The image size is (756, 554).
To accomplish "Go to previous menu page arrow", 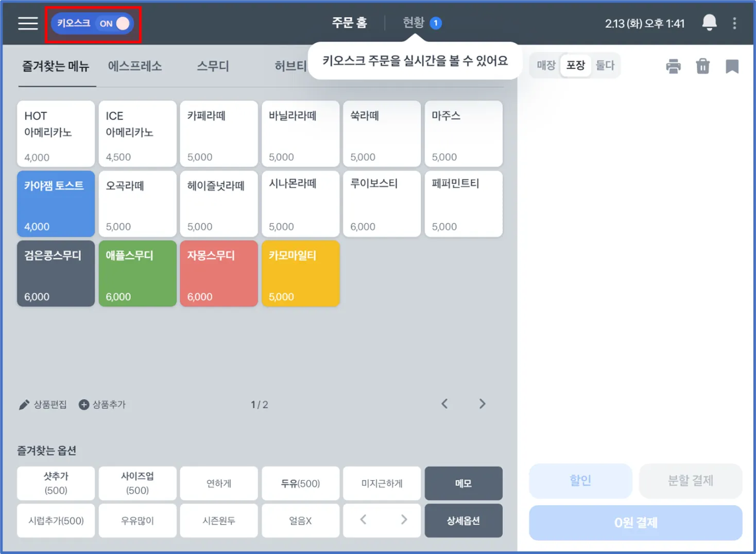I will click(444, 404).
